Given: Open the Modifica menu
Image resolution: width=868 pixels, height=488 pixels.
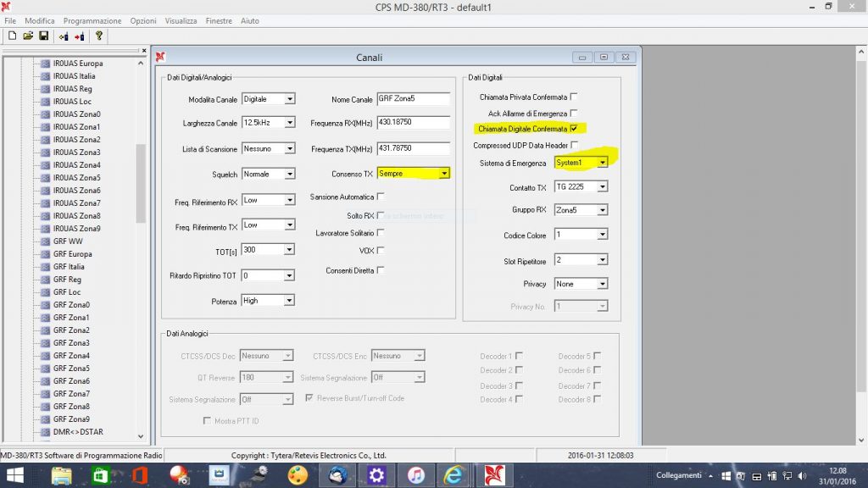Looking at the screenshot, I should 39,20.
